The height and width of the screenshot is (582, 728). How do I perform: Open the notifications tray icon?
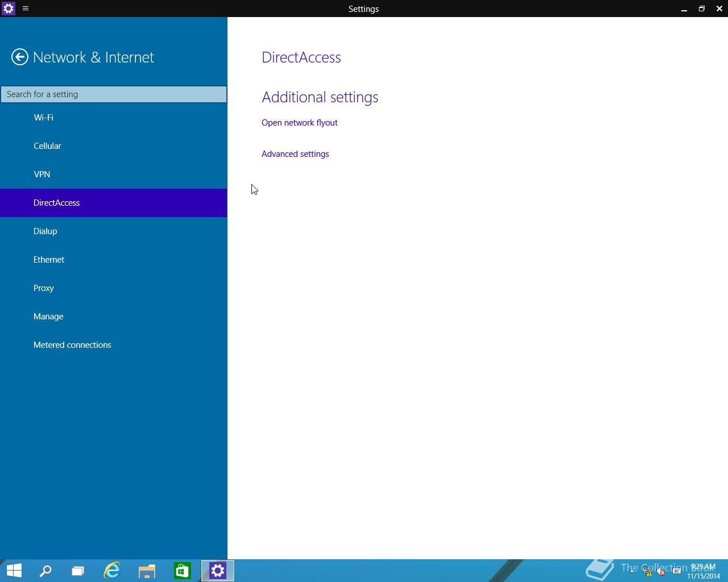(x=677, y=571)
